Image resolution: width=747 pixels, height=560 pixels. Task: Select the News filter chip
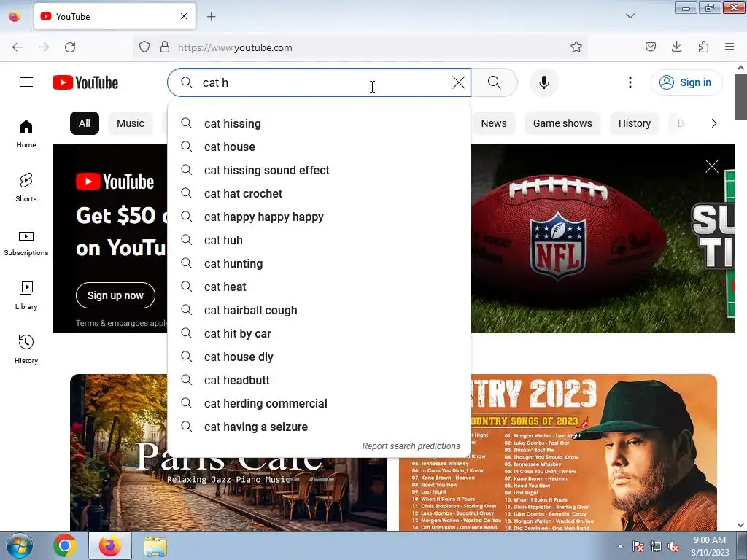tap(494, 123)
